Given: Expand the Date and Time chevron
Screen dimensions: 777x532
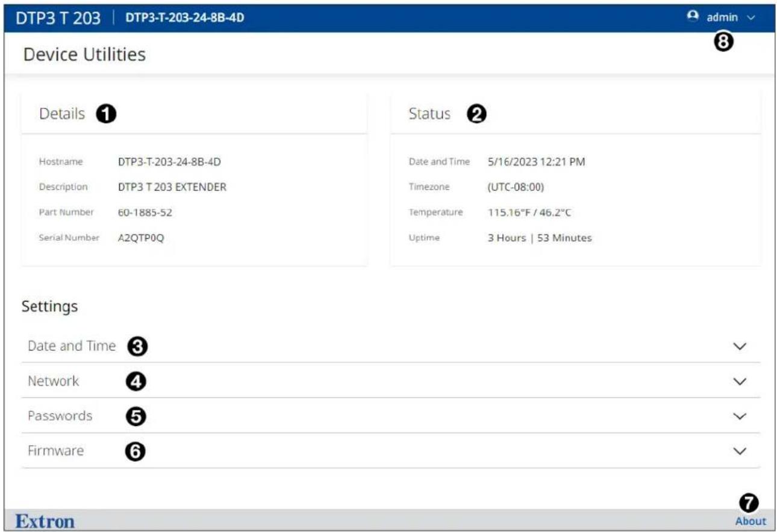Looking at the screenshot, I should click(741, 347).
